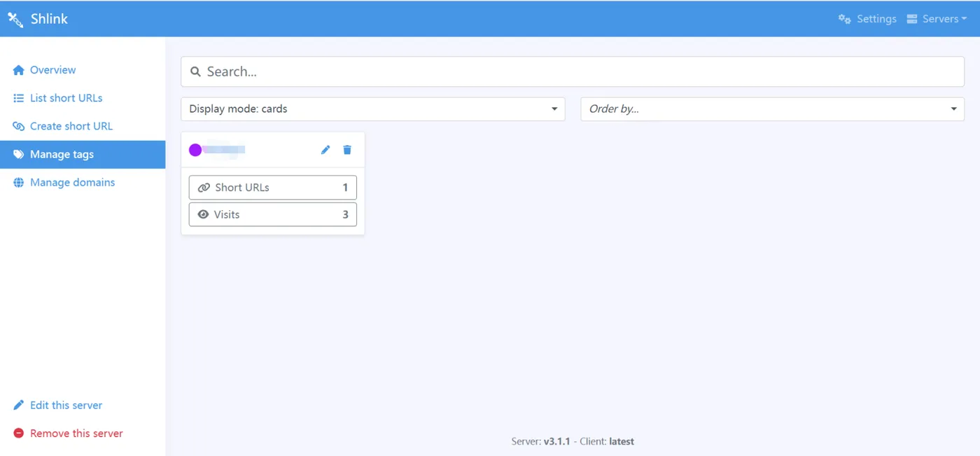Image resolution: width=980 pixels, height=456 pixels.
Task: Click the list icon beside List short URLs
Action: pos(19,98)
